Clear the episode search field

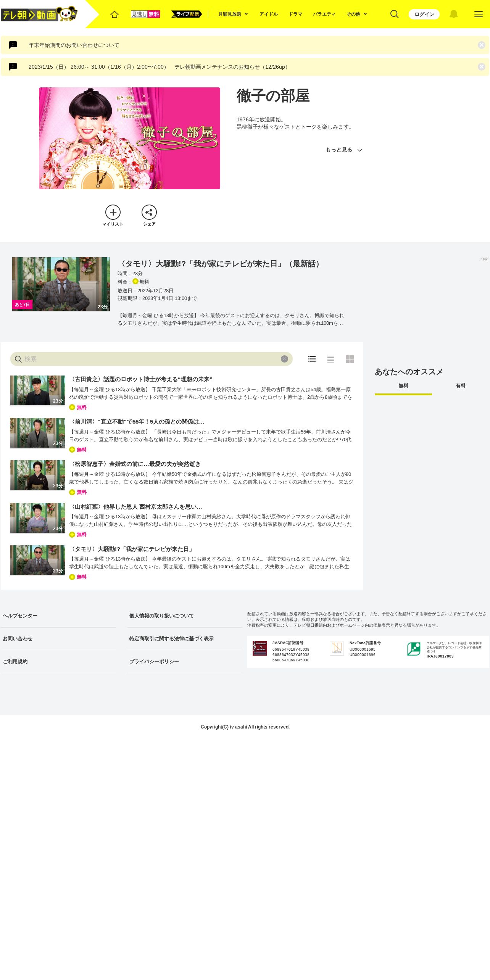(x=284, y=359)
